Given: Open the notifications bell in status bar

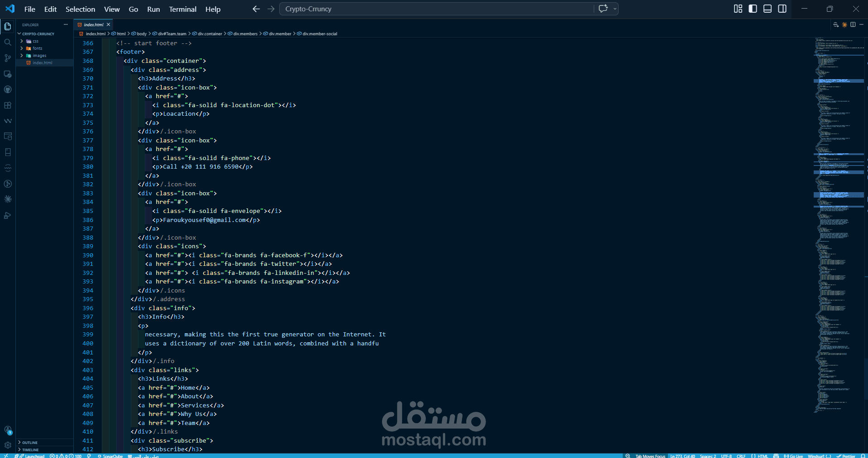Looking at the screenshot, I should (863, 456).
